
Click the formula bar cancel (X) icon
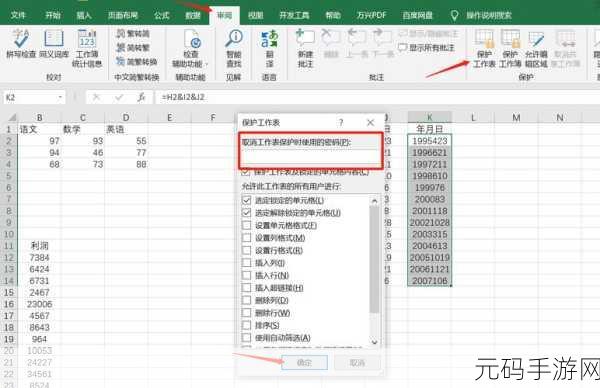(96, 98)
